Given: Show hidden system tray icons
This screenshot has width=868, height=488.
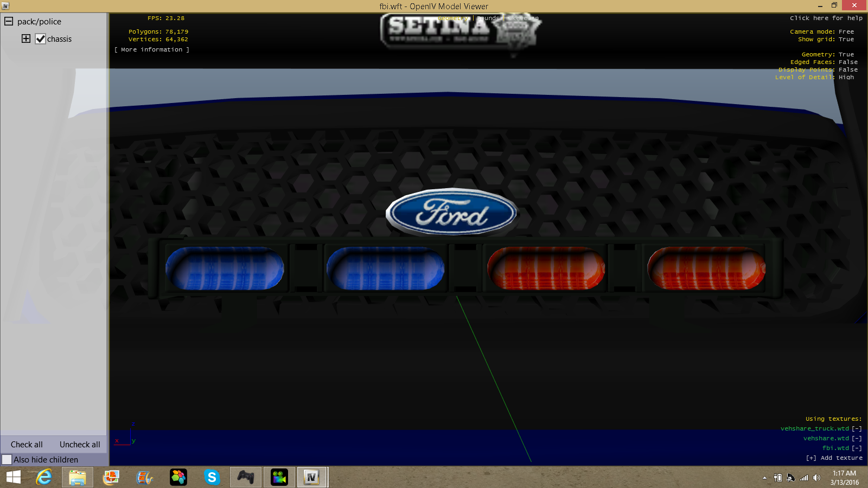Looking at the screenshot, I should point(764,478).
